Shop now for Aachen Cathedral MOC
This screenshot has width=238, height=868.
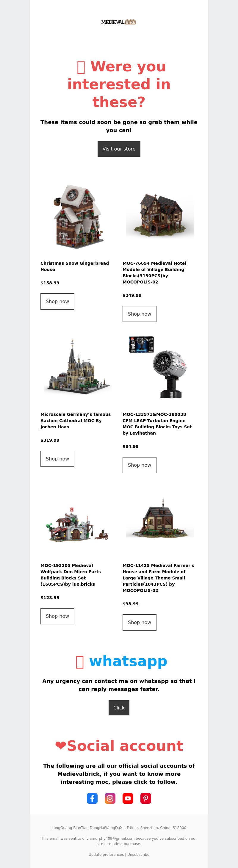(57, 459)
